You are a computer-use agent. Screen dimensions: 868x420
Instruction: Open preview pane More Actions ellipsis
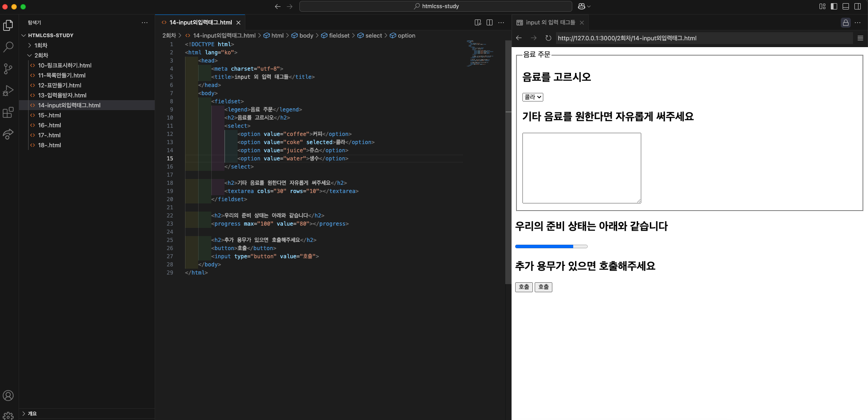click(858, 23)
